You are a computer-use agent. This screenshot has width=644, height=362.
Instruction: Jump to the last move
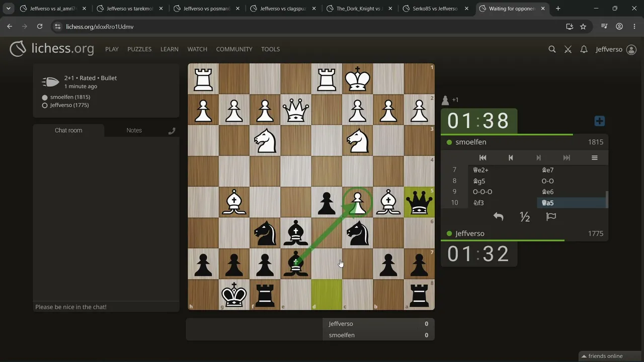click(x=567, y=158)
